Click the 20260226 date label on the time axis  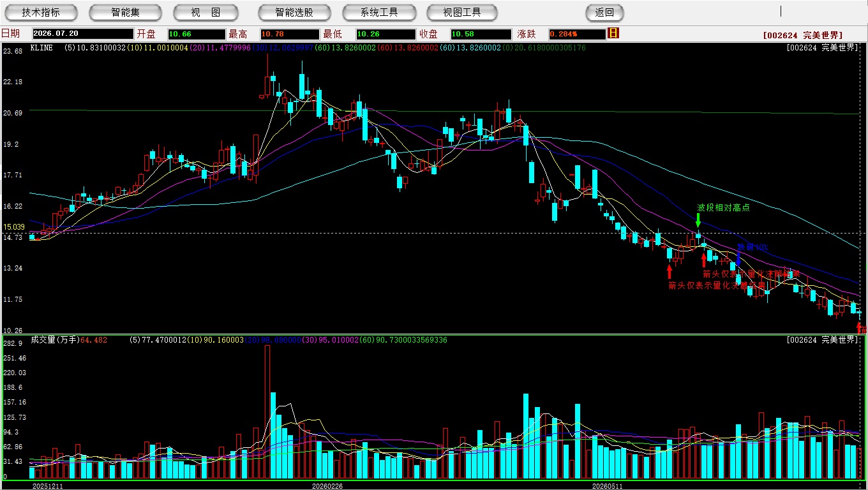327,486
